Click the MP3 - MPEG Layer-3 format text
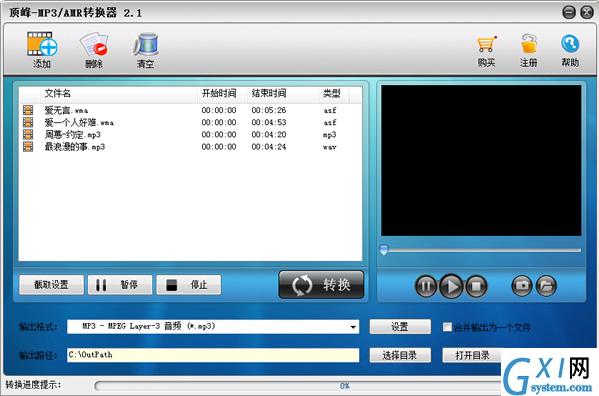Screen dimensions: 599x396 149,326
